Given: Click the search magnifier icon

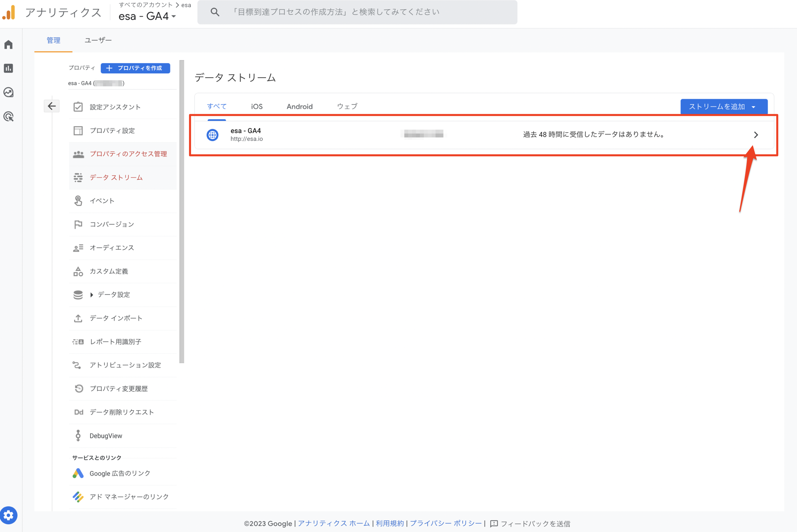Looking at the screenshot, I should (x=215, y=12).
